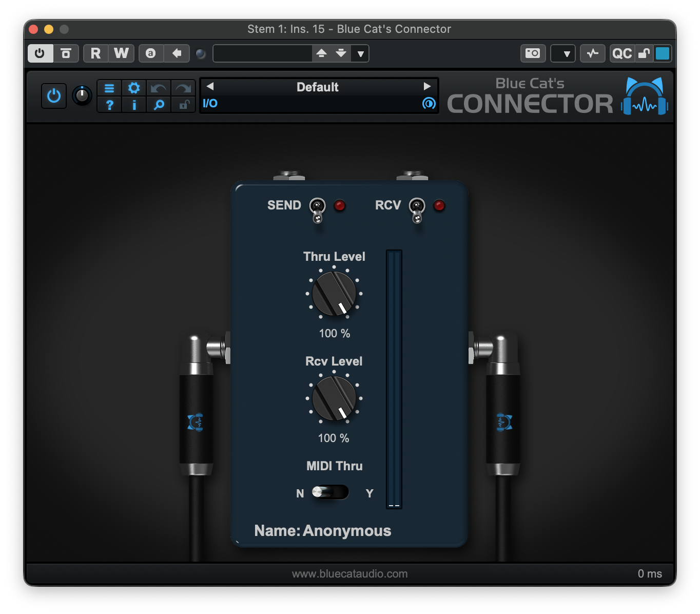Toggle the quick controls lock icon
Viewport: 700px width, 614px height.
point(644,53)
